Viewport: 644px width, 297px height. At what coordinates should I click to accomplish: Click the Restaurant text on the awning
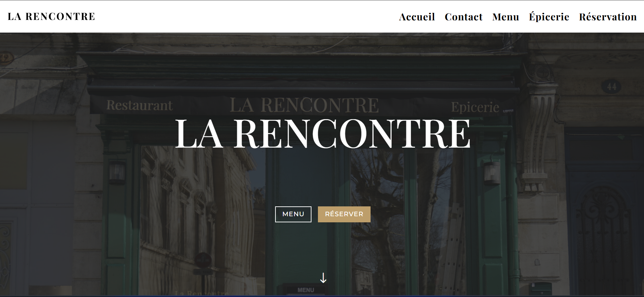coord(140,106)
